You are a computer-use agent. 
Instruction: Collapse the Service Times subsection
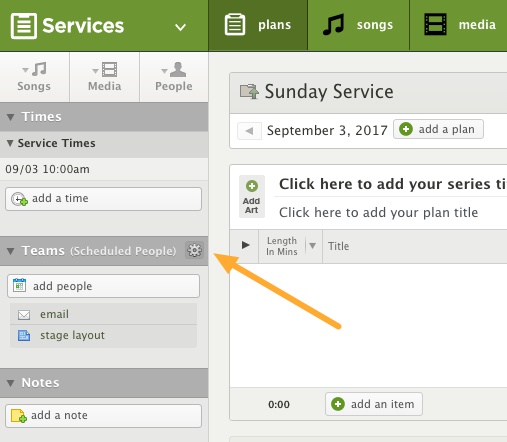(x=10, y=143)
